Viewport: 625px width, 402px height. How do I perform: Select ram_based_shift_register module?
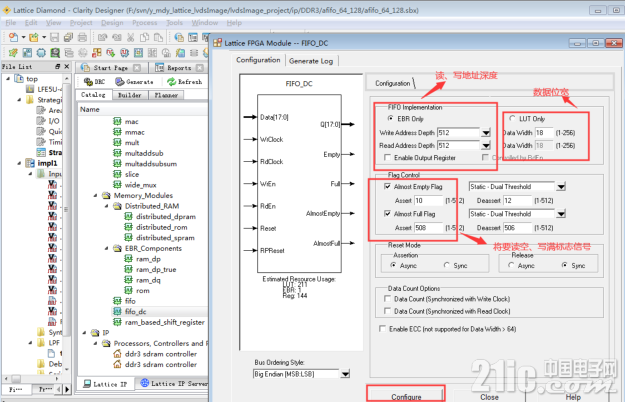tap(165, 322)
